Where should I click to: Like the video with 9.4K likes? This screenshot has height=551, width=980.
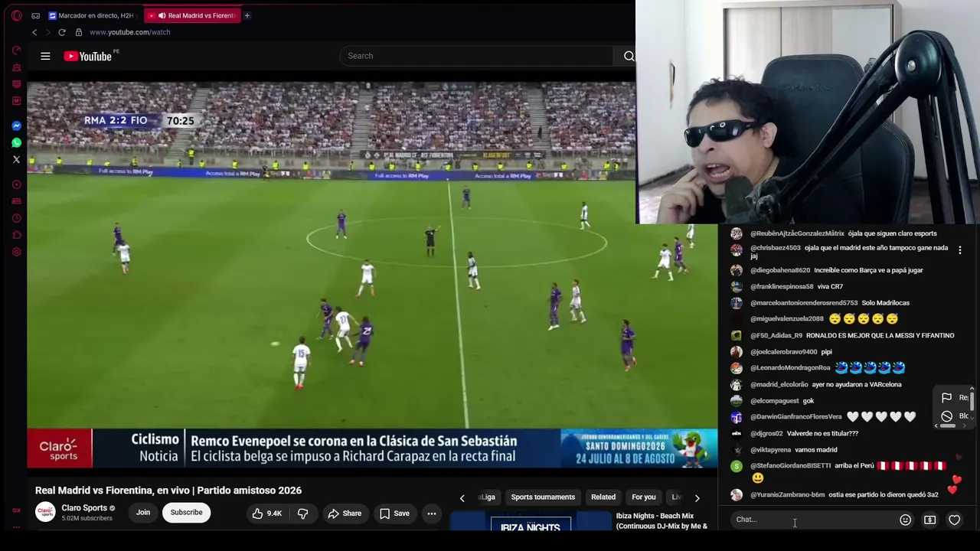266,514
